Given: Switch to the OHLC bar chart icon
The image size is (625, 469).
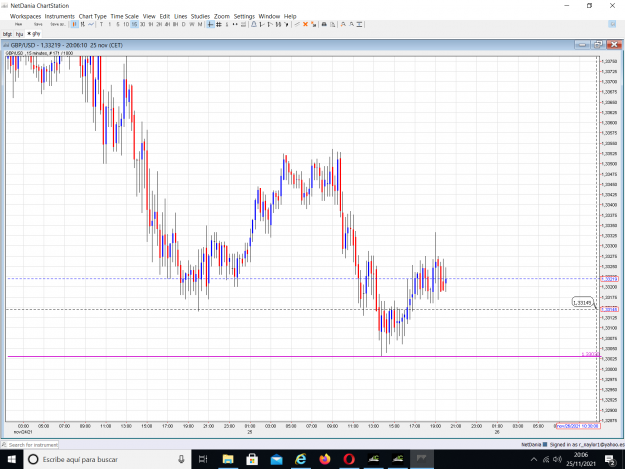Looking at the screenshot, I should (83, 24).
